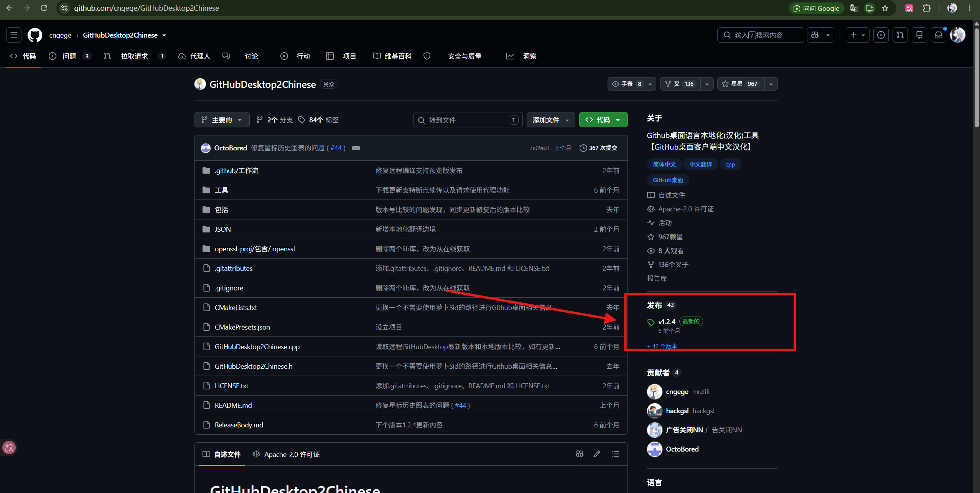Select the Apache-2.0 license tab in README
Screen dimensions: 980x493
click(286, 454)
